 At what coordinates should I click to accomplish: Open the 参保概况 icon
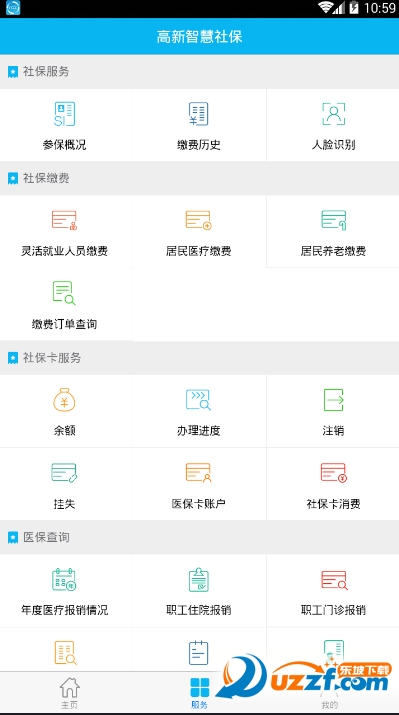point(64,114)
